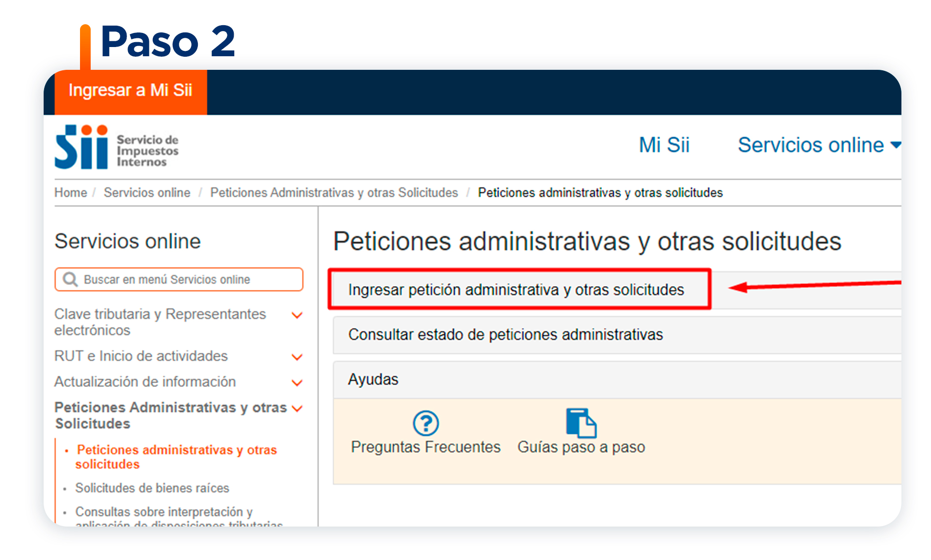Expand Actualización de información section
The height and width of the screenshot is (560, 931).
click(x=297, y=383)
